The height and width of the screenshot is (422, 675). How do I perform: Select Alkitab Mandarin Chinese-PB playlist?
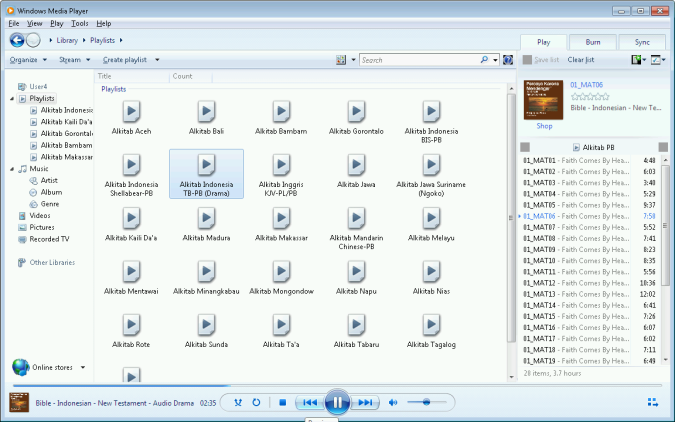(356, 229)
